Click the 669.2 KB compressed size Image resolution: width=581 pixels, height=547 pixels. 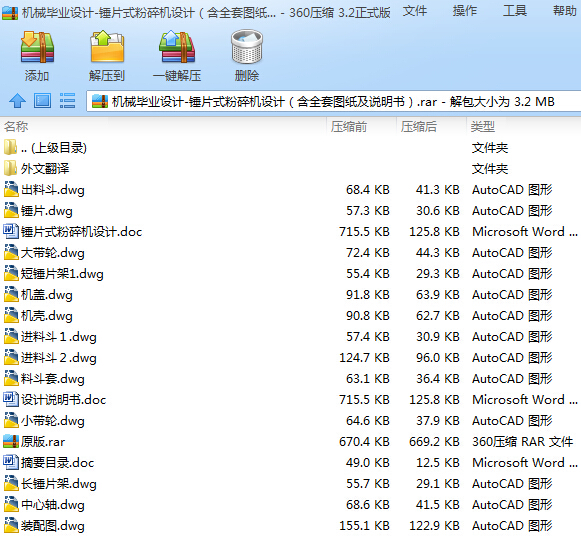pos(434,442)
